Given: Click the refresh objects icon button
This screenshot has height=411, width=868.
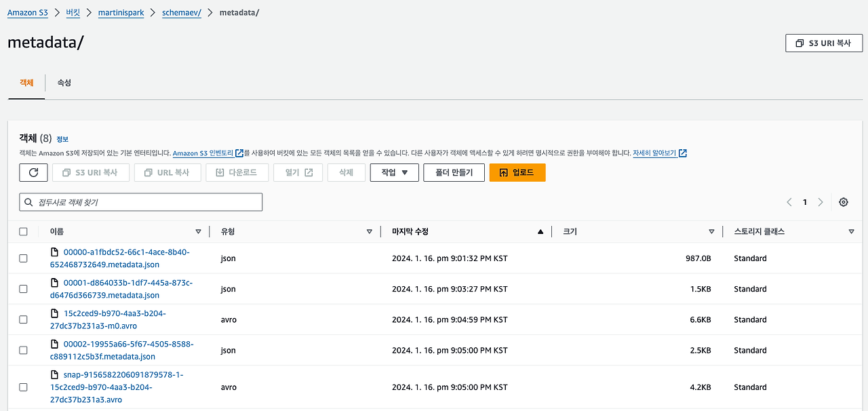Looking at the screenshot, I should 33,172.
